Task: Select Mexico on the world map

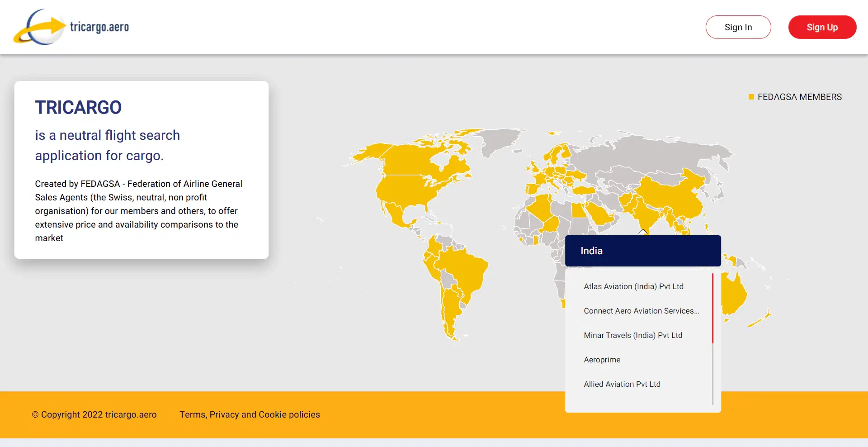Action: tap(397, 215)
